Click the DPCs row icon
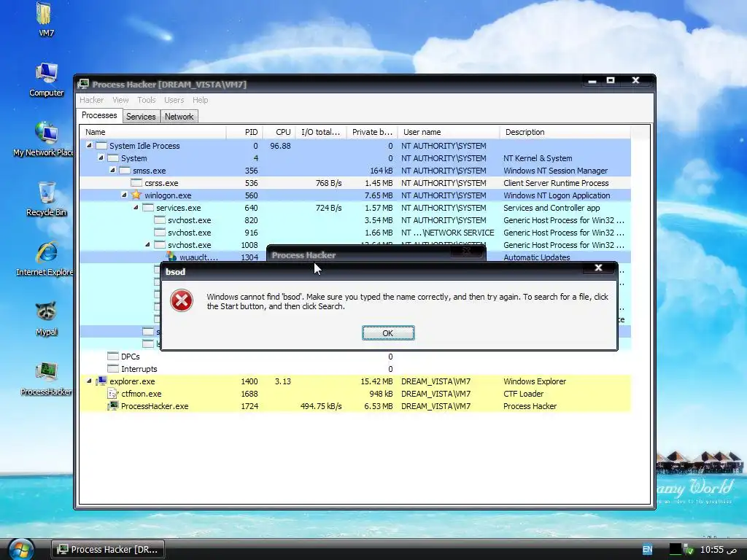Viewport: 747px width, 560px height. click(113, 356)
